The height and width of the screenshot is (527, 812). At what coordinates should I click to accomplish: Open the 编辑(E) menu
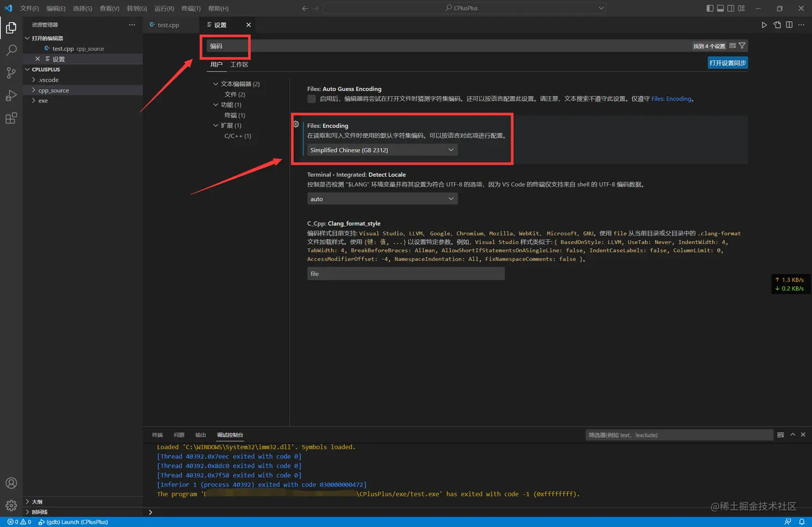point(56,8)
